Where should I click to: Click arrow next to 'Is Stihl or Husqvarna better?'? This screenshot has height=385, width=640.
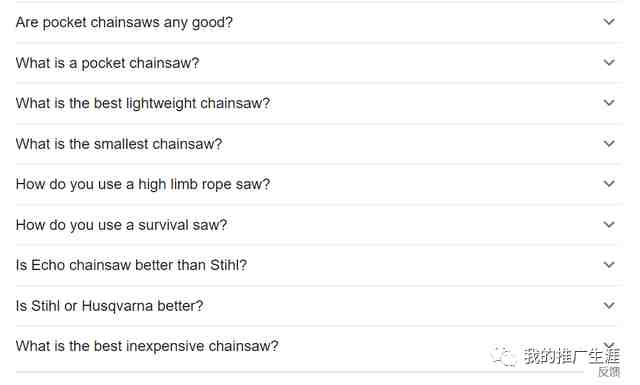coord(609,305)
